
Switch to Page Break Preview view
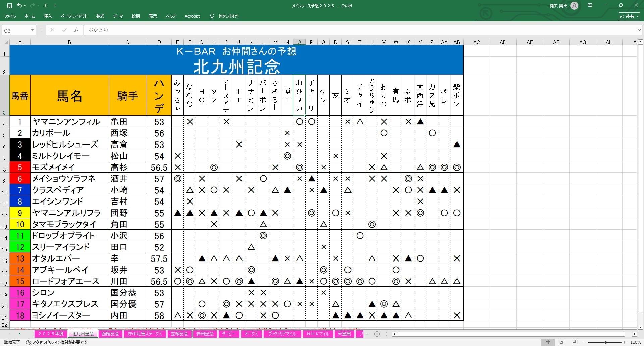pyautogui.click(x=575, y=342)
